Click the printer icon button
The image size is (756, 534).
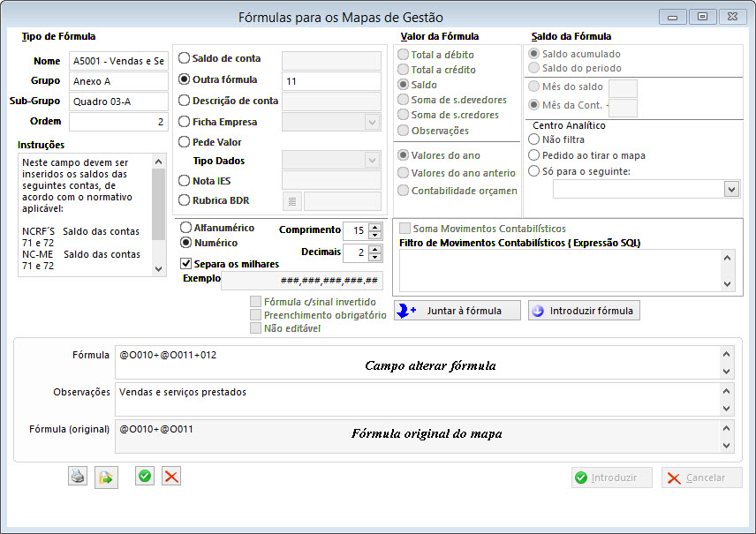pyautogui.click(x=79, y=477)
